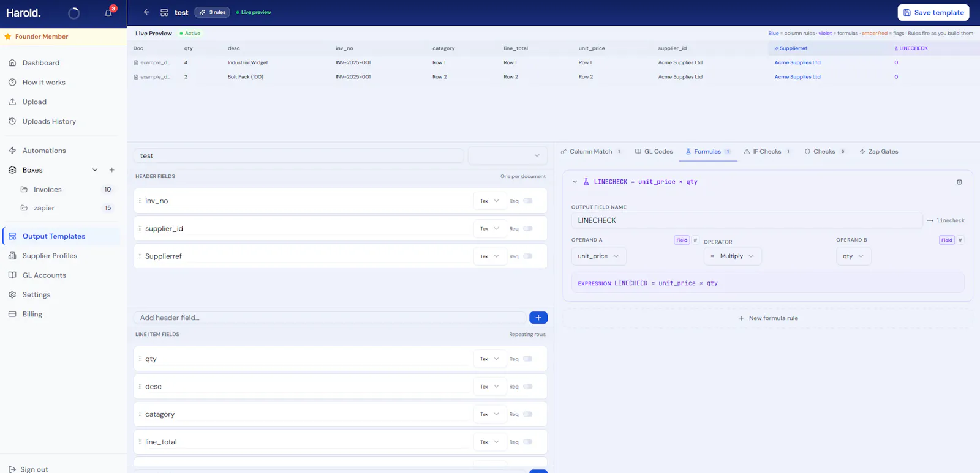Viewport: 980px width, 473px height.
Task: Toggle Req switch for supplier_id
Action: (528, 228)
